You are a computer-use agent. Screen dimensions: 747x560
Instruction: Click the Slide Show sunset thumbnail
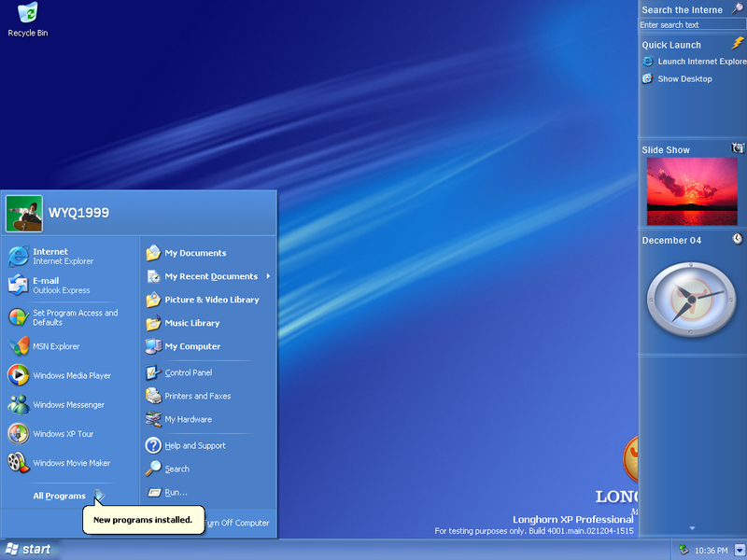click(x=692, y=190)
